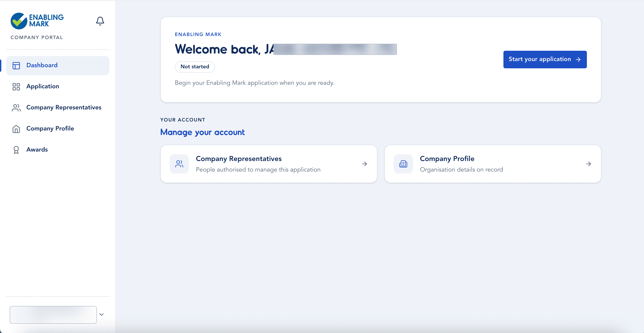Click the people icon on Company Representatives card
This screenshot has height=333, width=644.
pos(179,164)
